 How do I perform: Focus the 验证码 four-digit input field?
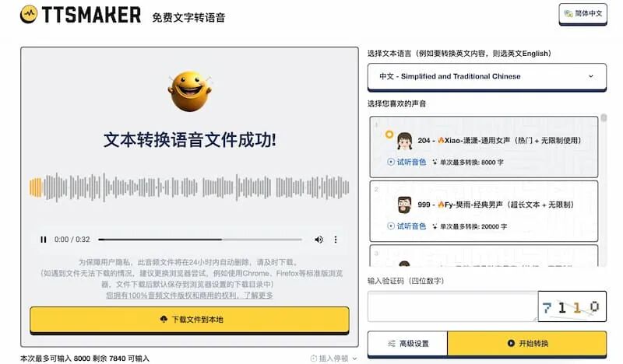pyautogui.click(x=452, y=306)
